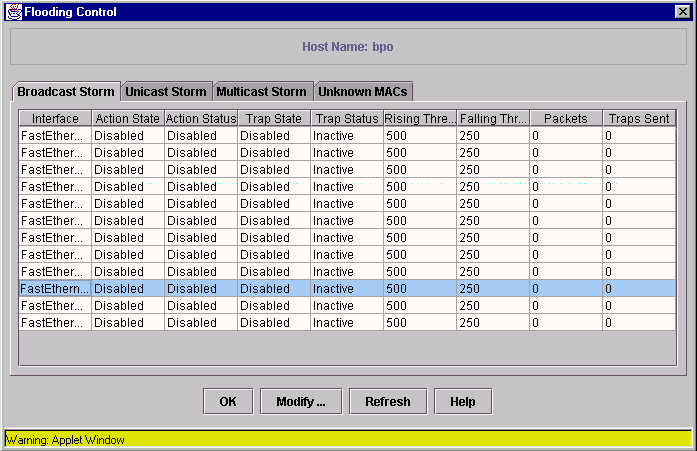Click the Traps Sent column header
The width and height of the screenshot is (697, 451).
point(639,118)
